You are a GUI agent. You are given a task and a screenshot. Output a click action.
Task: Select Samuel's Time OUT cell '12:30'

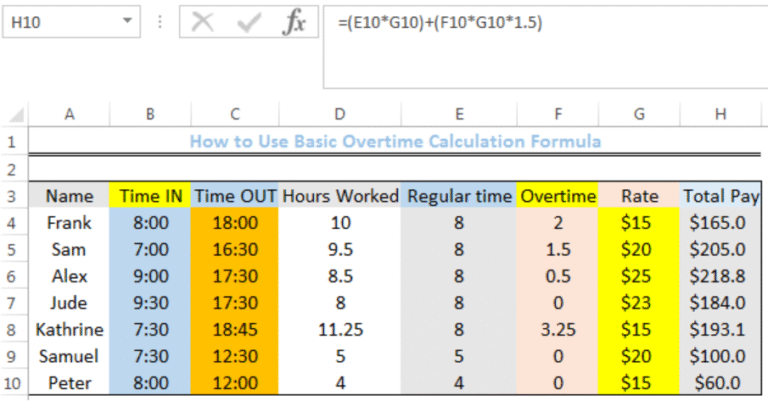point(235,356)
